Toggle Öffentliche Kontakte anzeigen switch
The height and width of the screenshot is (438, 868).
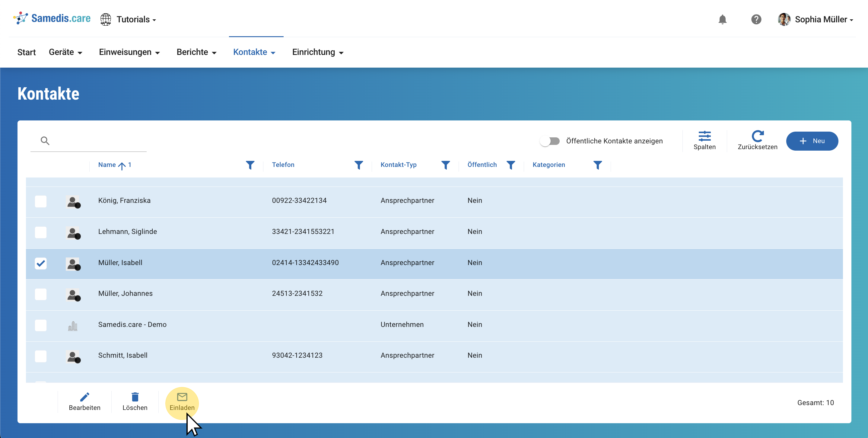[550, 141]
